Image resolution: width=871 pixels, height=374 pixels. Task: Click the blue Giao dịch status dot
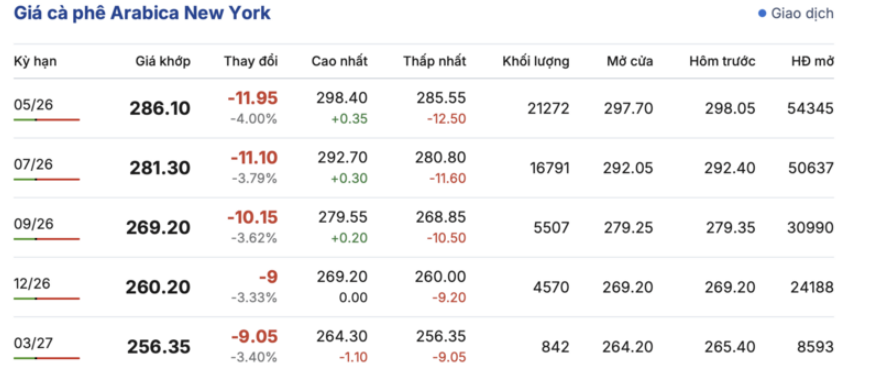click(x=762, y=13)
